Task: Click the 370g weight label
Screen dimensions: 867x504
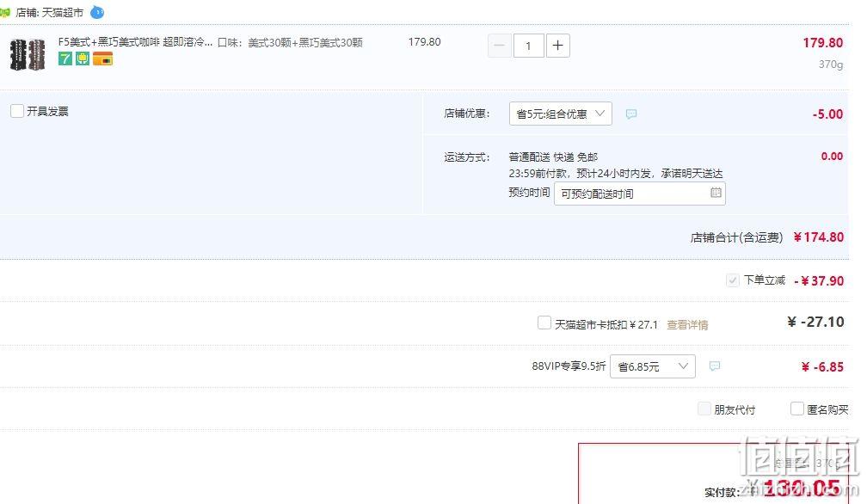Action: point(831,65)
